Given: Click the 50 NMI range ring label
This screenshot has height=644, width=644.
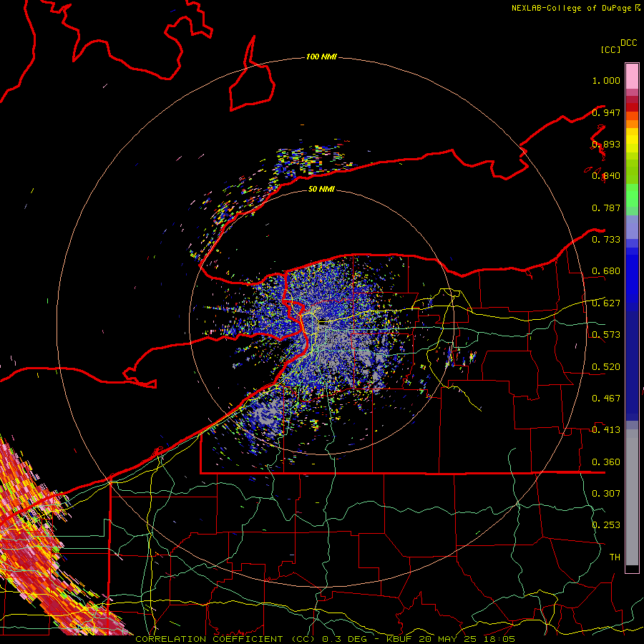Looking at the screenshot, I should tap(321, 190).
